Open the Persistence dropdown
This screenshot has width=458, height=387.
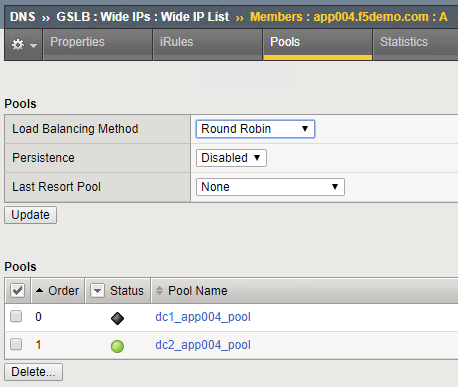231,158
